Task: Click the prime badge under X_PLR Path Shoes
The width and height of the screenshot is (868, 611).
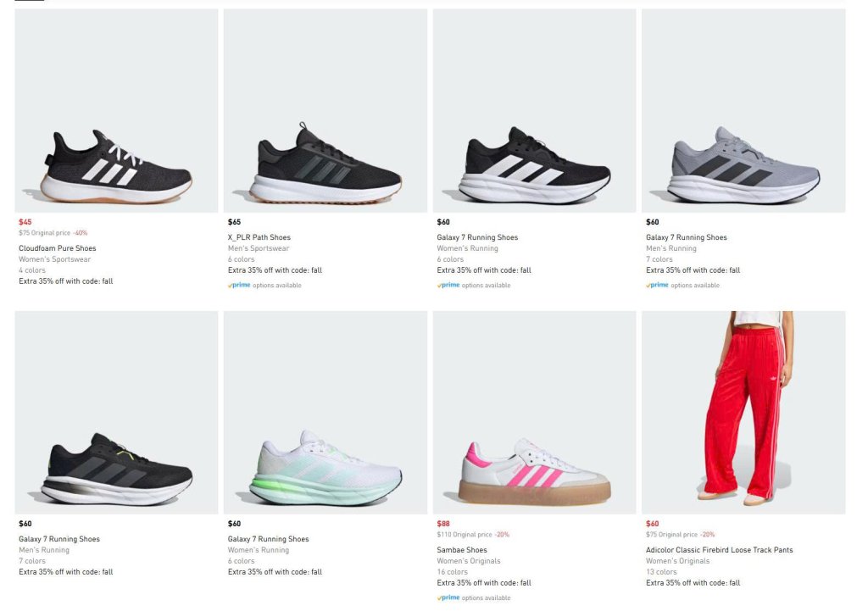Action: tap(238, 286)
